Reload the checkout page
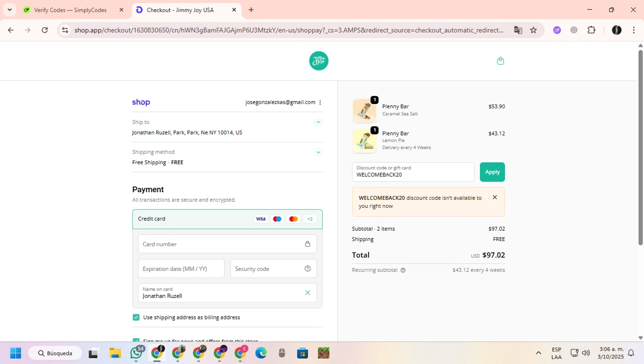 [45, 30]
